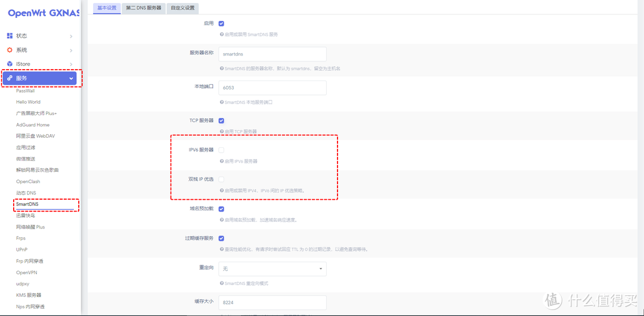The height and width of the screenshot is (316, 644).
Task: Click help icon beside 启用 IPV6 服务器 hint
Action: pos(221,161)
